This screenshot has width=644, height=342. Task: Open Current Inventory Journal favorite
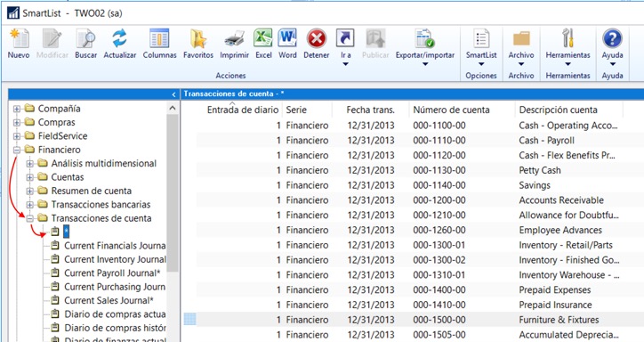pyautogui.click(x=115, y=259)
